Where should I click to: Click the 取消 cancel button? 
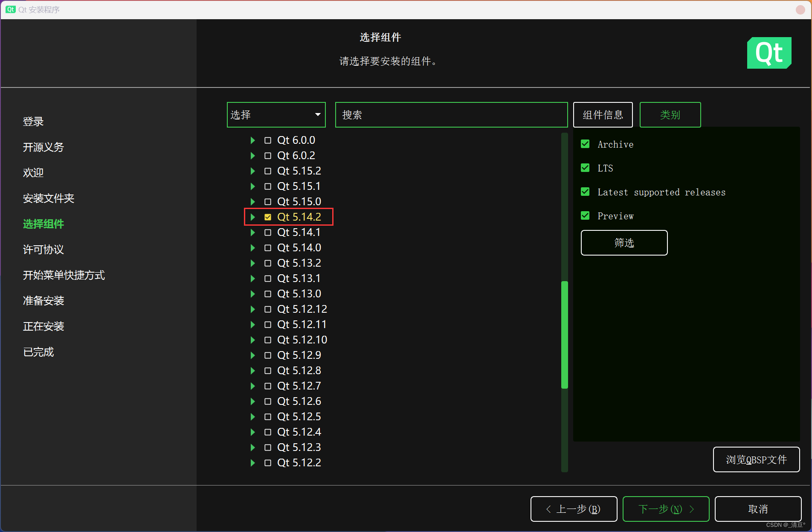pos(758,509)
